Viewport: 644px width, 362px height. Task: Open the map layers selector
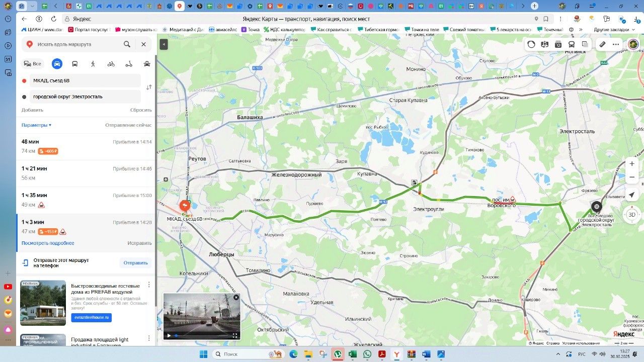pos(585,44)
